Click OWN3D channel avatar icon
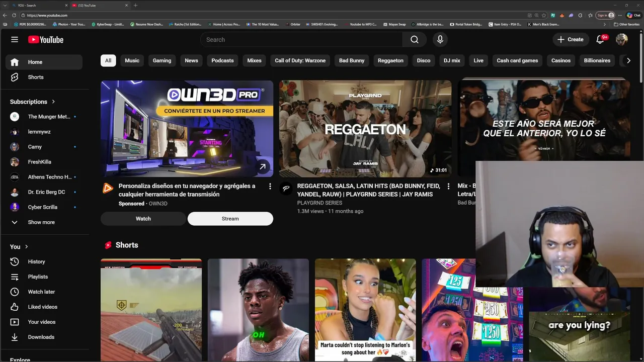This screenshot has height=362, width=644. click(x=108, y=189)
